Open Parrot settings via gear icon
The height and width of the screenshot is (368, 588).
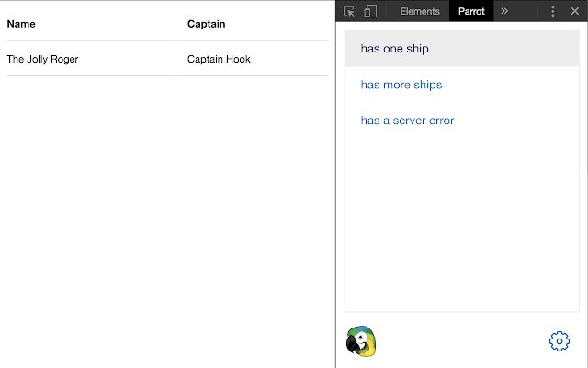point(560,341)
